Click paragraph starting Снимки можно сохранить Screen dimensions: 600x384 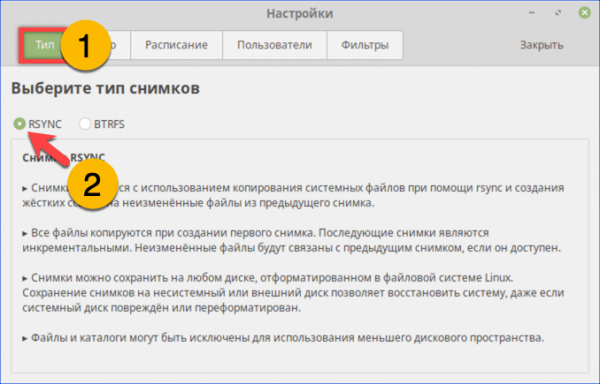point(293,293)
